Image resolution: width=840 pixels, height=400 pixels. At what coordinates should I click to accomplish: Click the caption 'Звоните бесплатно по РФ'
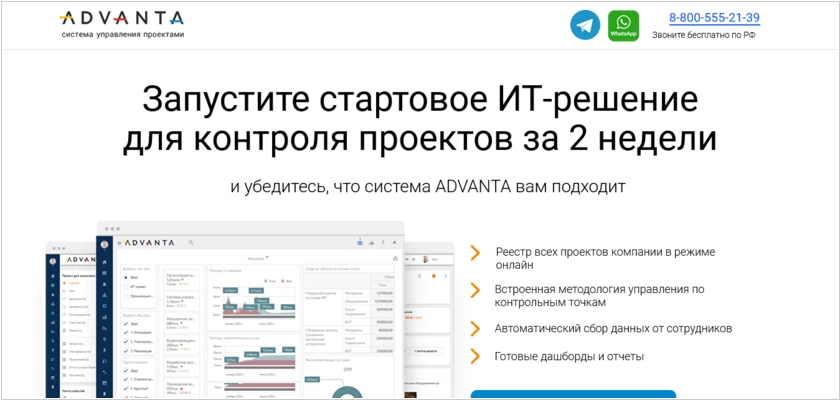point(703,35)
